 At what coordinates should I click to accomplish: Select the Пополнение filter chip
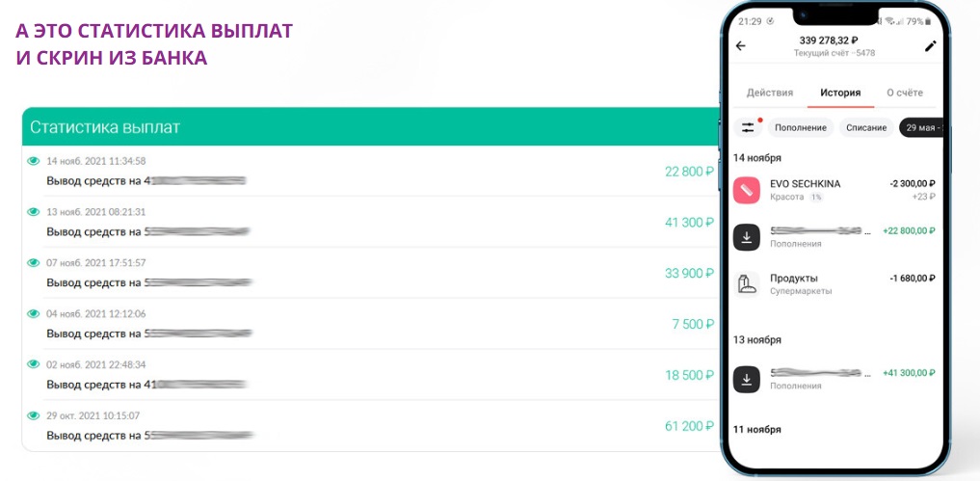click(801, 127)
